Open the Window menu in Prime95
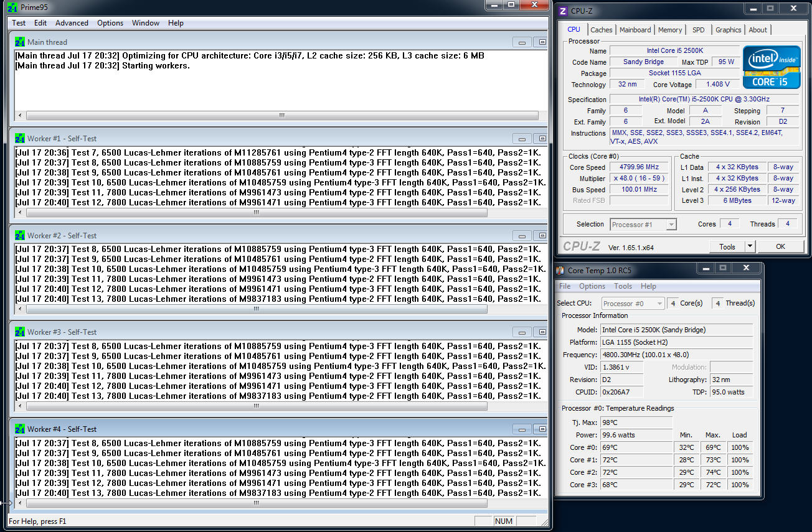The height and width of the screenshot is (532, 812). click(x=146, y=23)
